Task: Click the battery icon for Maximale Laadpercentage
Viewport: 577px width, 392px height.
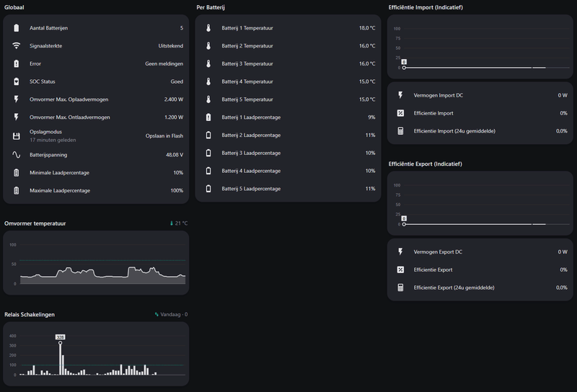Action: (x=16, y=190)
